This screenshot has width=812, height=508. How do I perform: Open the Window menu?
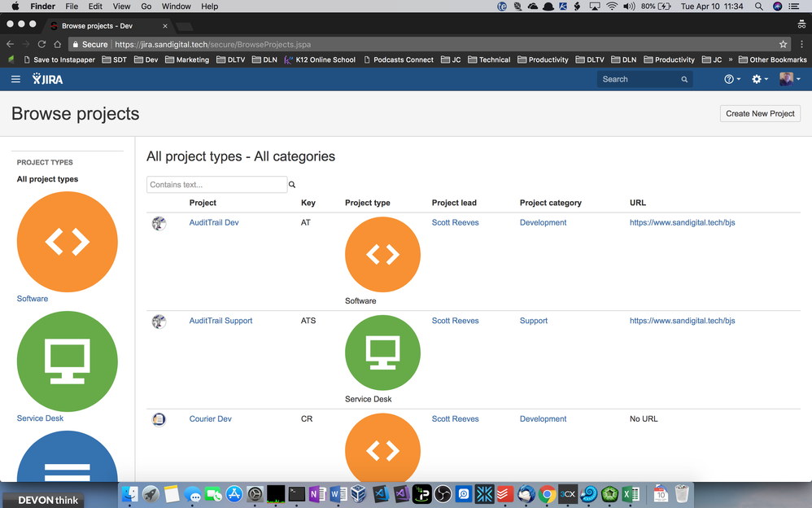click(x=176, y=7)
